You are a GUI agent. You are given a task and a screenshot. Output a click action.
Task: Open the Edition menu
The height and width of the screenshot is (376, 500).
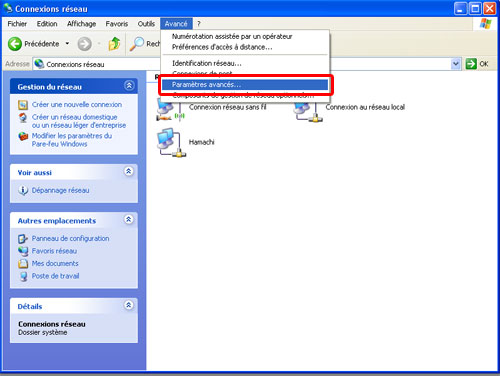(47, 24)
